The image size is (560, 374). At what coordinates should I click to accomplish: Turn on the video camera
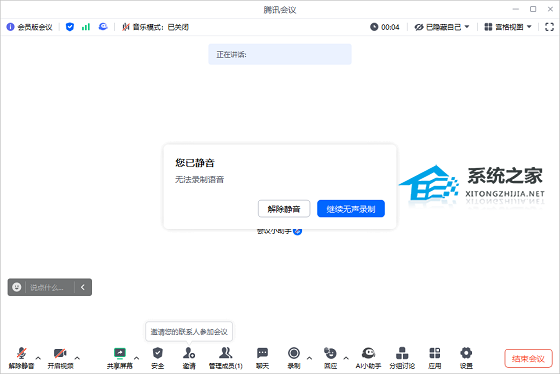coord(60,357)
